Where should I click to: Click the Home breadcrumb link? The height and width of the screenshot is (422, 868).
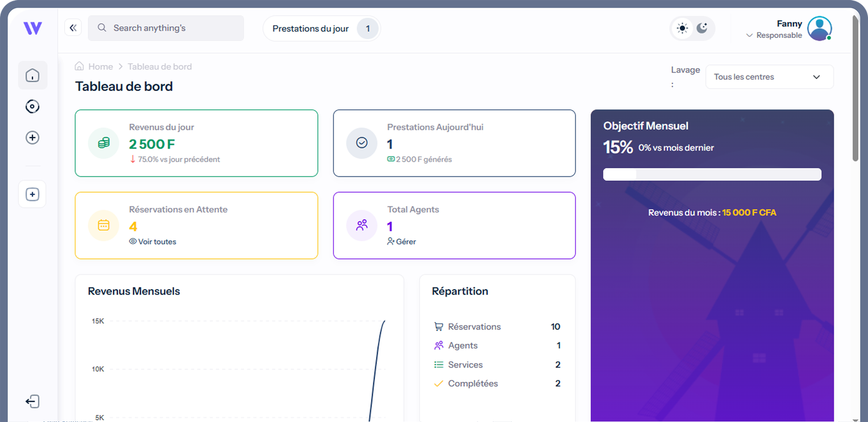(x=100, y=67)
